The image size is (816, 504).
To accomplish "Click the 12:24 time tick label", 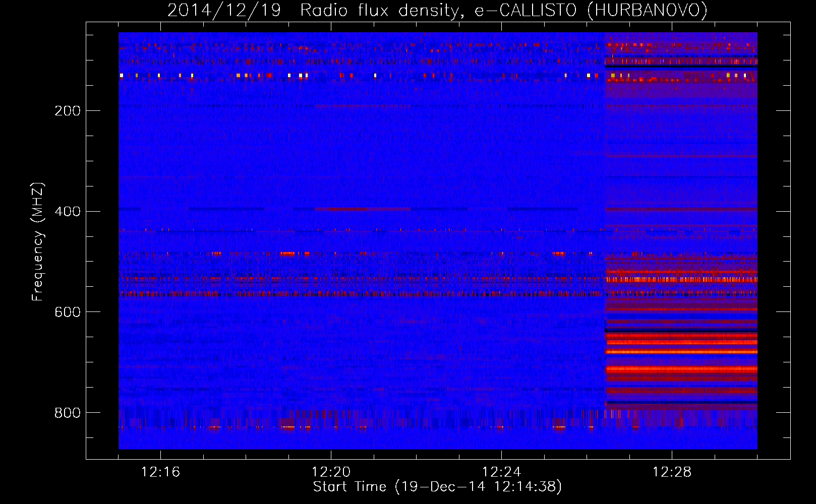I will click(x=501, y=472).
